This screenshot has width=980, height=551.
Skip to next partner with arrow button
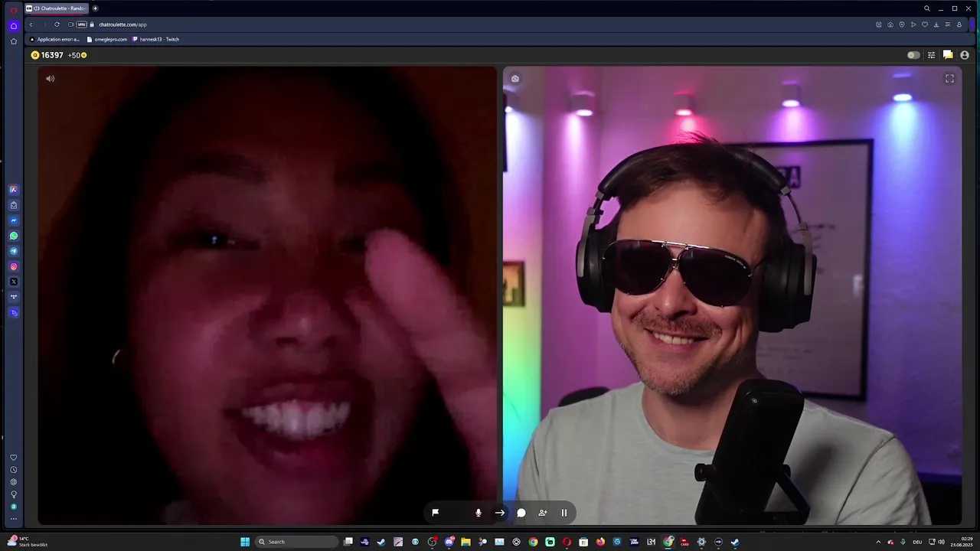coord(500,513)
